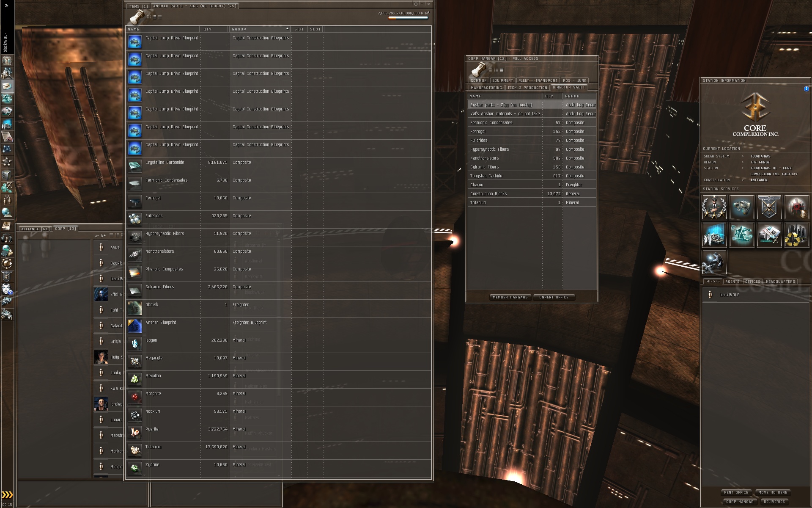Click the container capacity bar

point(408,18)
